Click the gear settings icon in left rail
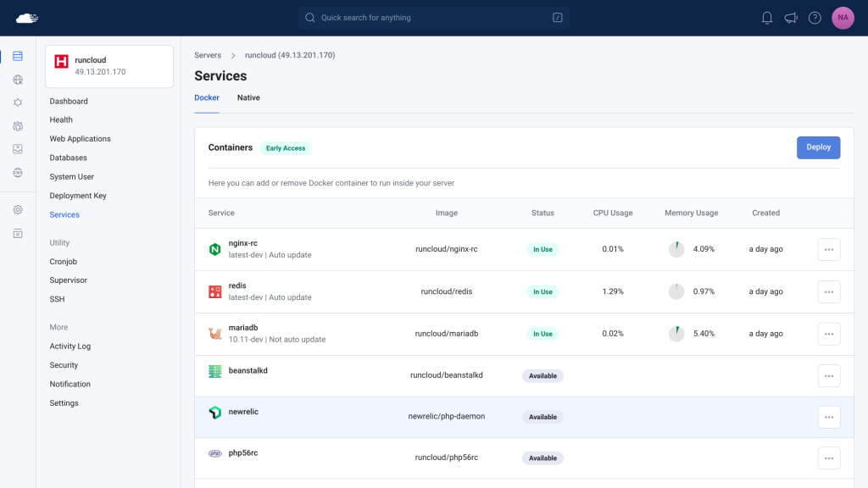 pos(18,210)
